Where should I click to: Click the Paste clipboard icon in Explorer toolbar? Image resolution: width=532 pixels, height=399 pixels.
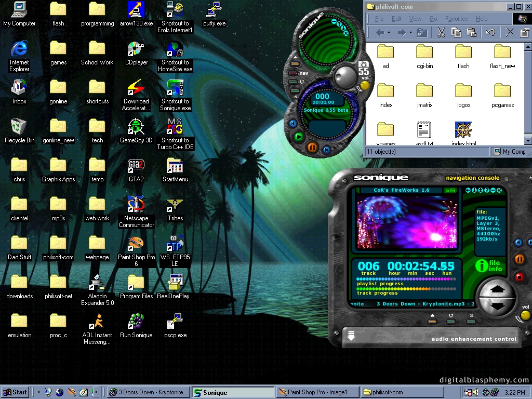pos(472,33)
